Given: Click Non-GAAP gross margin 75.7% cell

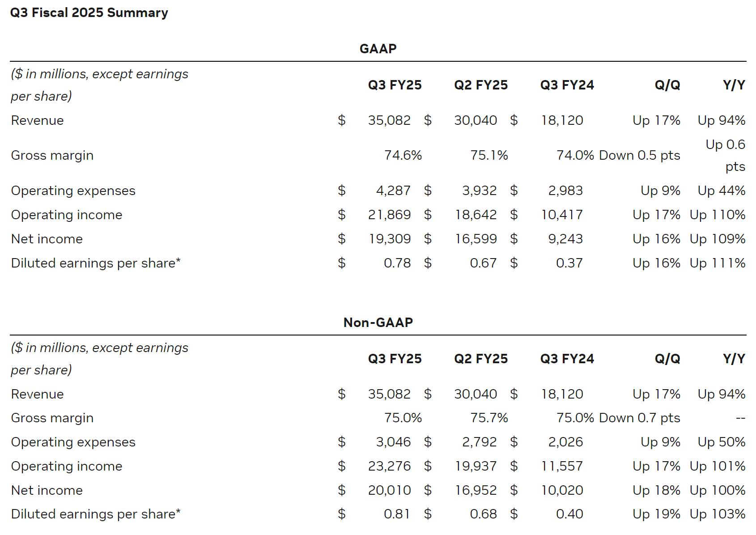Looking at the screenshot, I should 489,418.
